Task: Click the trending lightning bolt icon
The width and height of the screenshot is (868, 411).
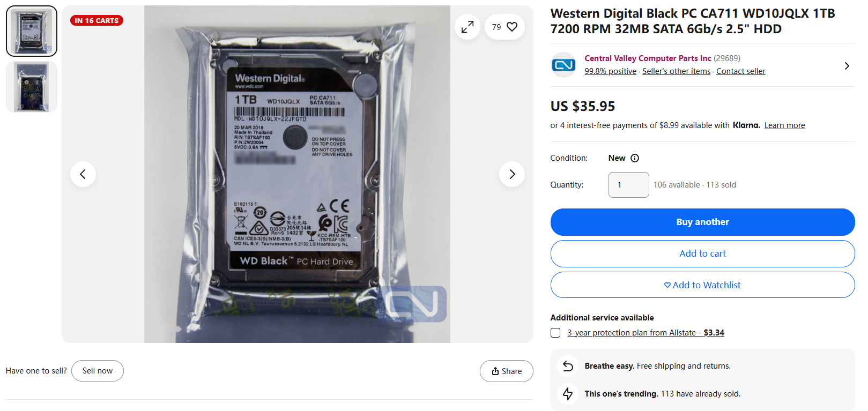Action: click(568, 394)
